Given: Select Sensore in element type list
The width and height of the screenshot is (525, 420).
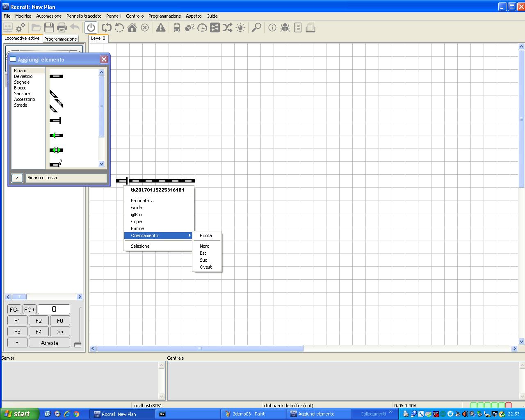Looking at the screenshot, I should 22,94.
